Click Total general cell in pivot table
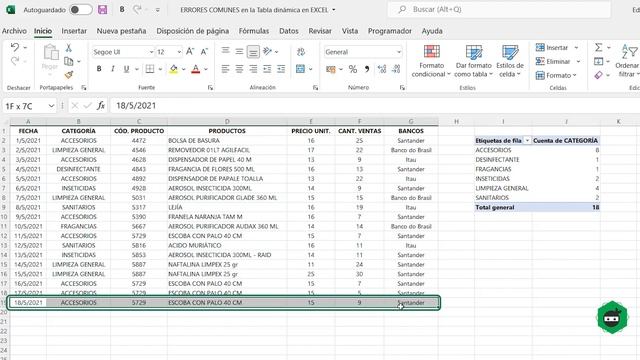This screenshot has width=640, height=360. (x=503, y=207)
